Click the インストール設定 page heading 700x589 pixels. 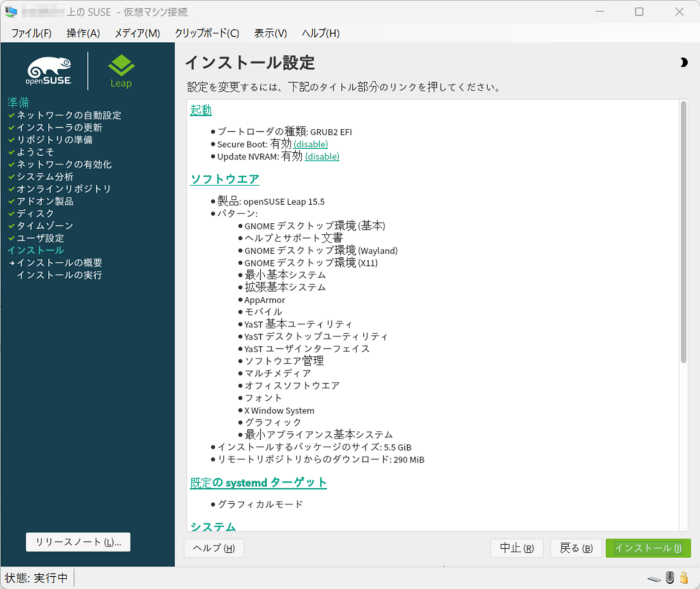click(250, 62)
